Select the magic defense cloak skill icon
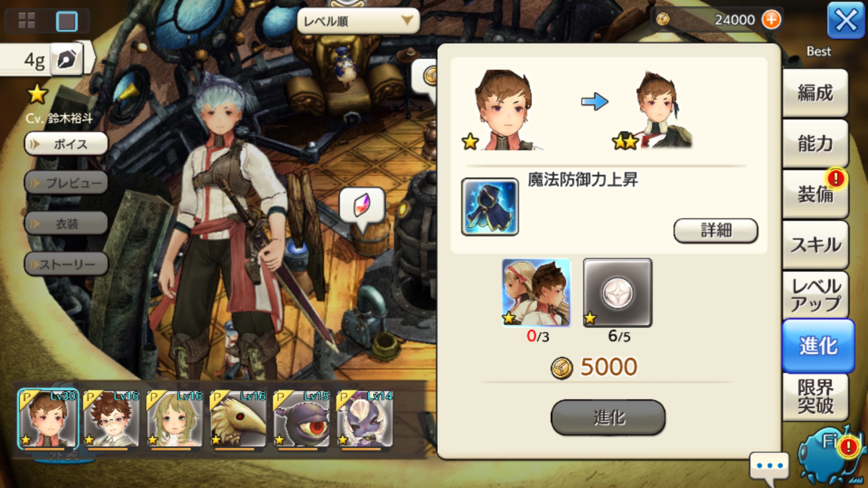The image size is (868, 488). [490, 207]
